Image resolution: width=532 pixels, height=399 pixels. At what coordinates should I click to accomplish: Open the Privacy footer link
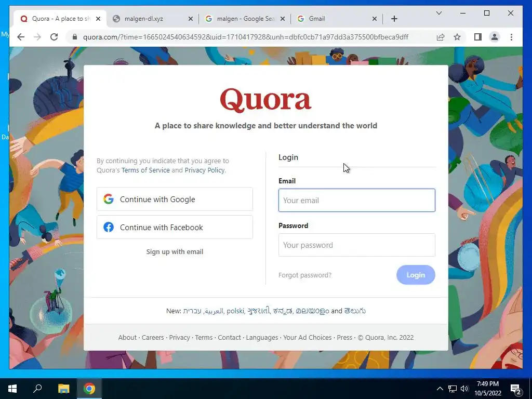(179, 337)
